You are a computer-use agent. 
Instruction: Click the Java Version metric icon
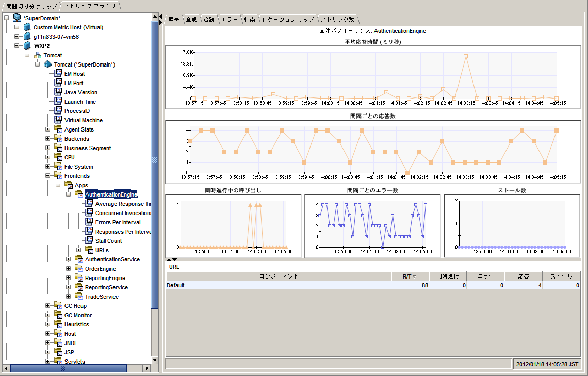(x=58, y=92)
